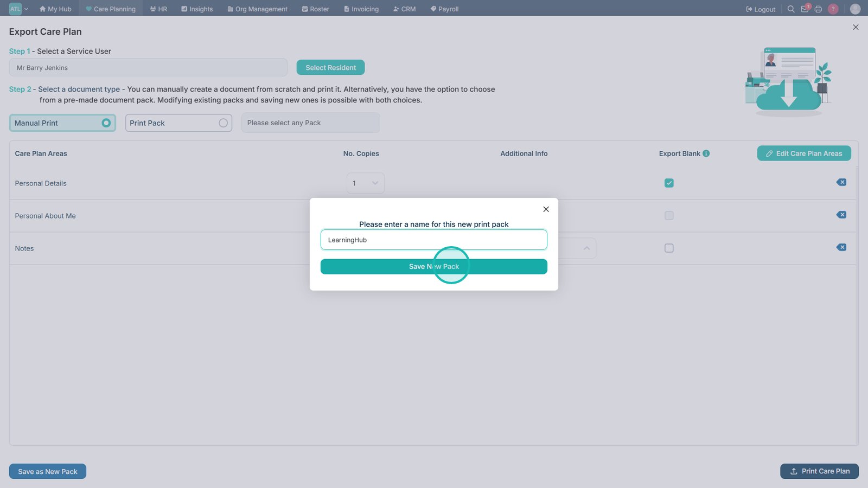The width and height of the screenshot is (868, 488).
Task: Toggle Export Blank for Personal About Me
Action: [x=669, y=216]
